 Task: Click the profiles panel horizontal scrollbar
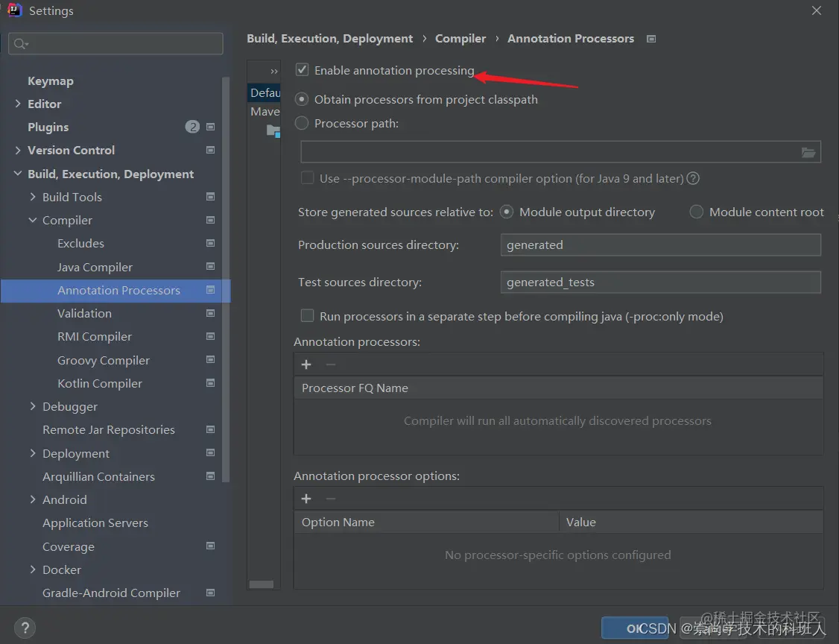261,584
